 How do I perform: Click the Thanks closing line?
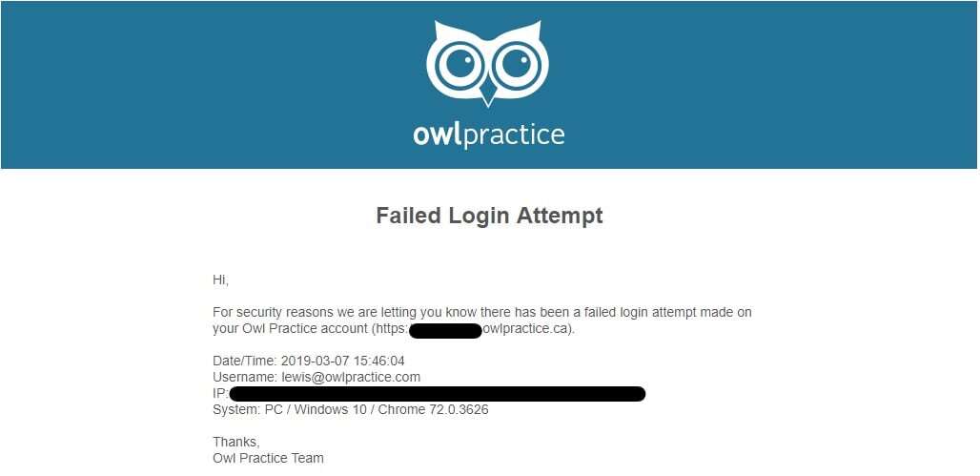click(x=235, y=442)
